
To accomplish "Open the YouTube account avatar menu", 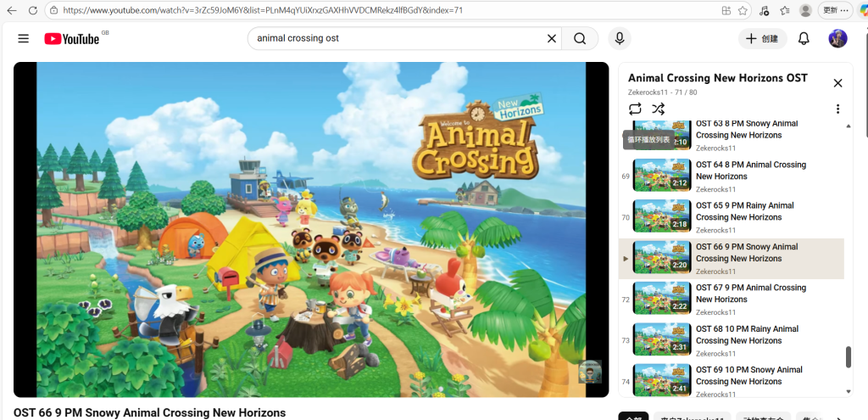I will pyautogui.click(x=837, y=38).
